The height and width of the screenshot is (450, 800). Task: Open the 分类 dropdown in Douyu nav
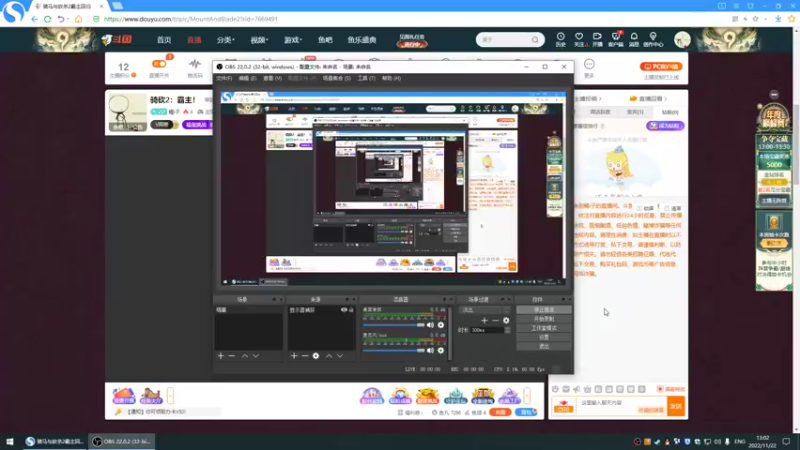(225, 40)
